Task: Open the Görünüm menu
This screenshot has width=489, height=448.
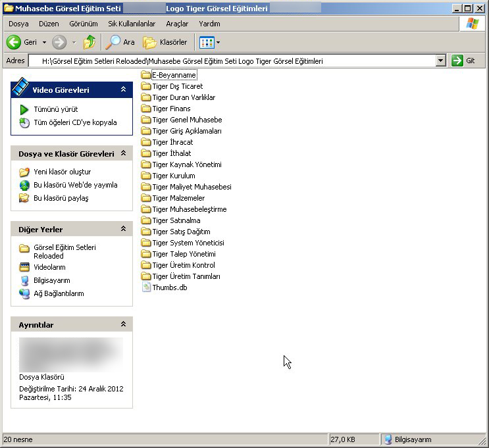Action: (x=84, y=24)
